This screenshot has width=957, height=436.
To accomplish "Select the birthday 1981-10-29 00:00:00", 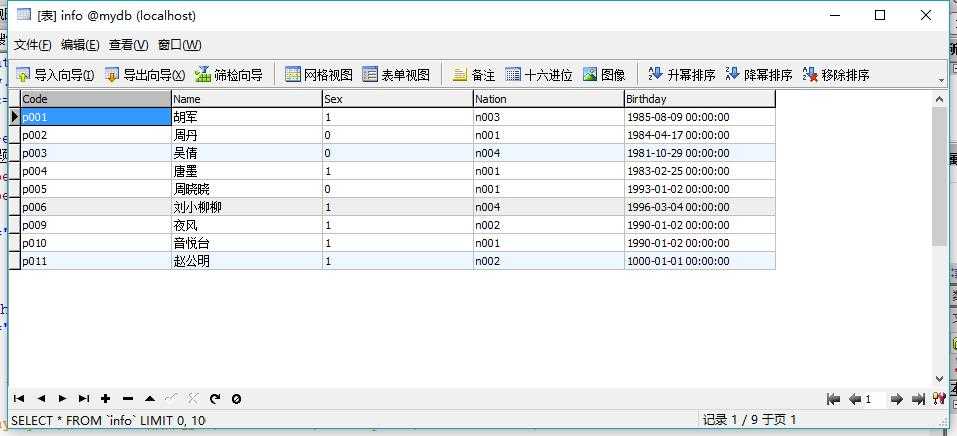I will (699, 153).
